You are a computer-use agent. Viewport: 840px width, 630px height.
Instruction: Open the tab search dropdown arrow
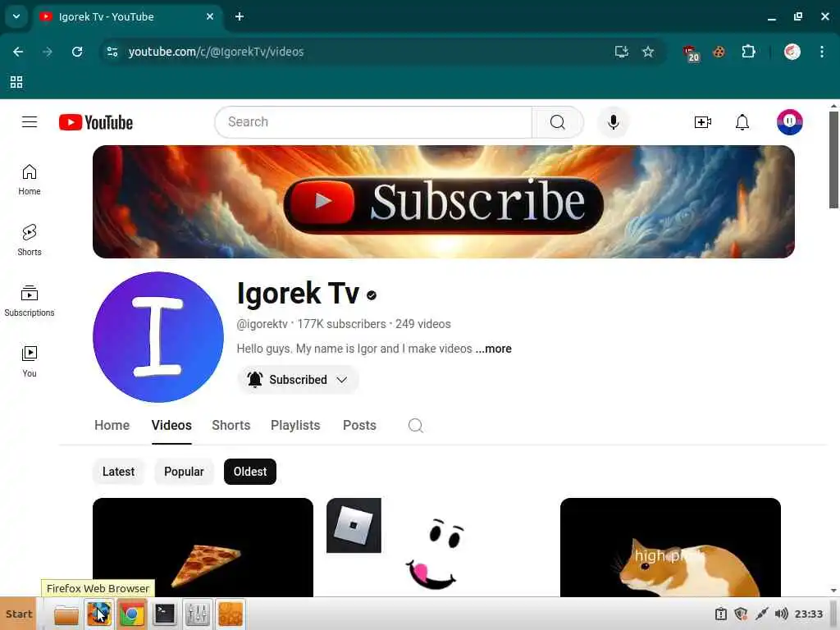coord(16,16)
